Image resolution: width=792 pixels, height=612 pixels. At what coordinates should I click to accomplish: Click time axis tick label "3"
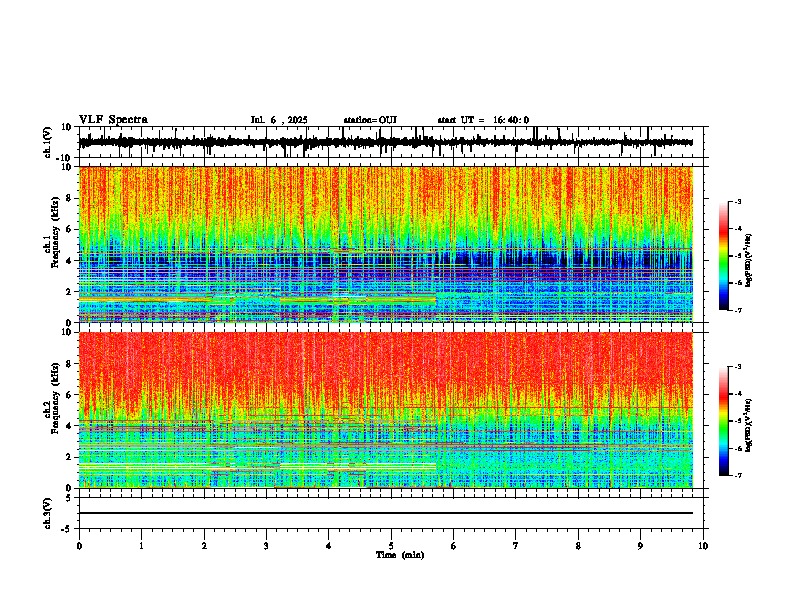point(266,546)
